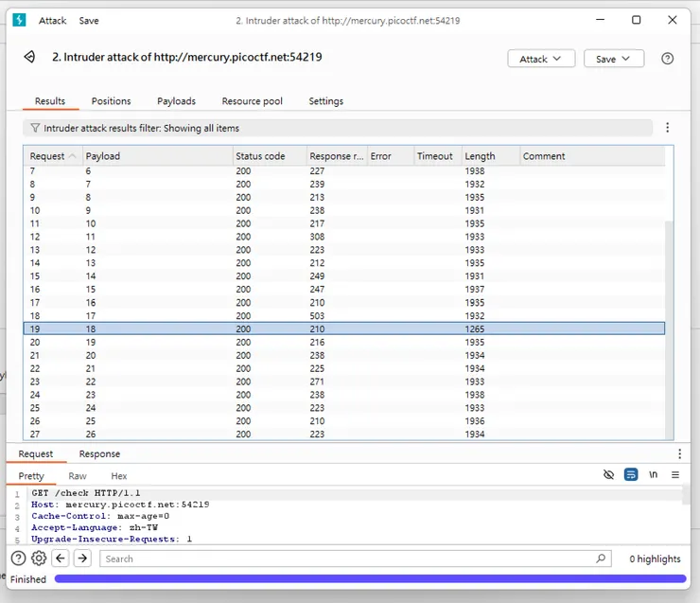This screenshot has width=700, height=603.
Task: Open message editor settings gear icon
Action: coord(39,559)
